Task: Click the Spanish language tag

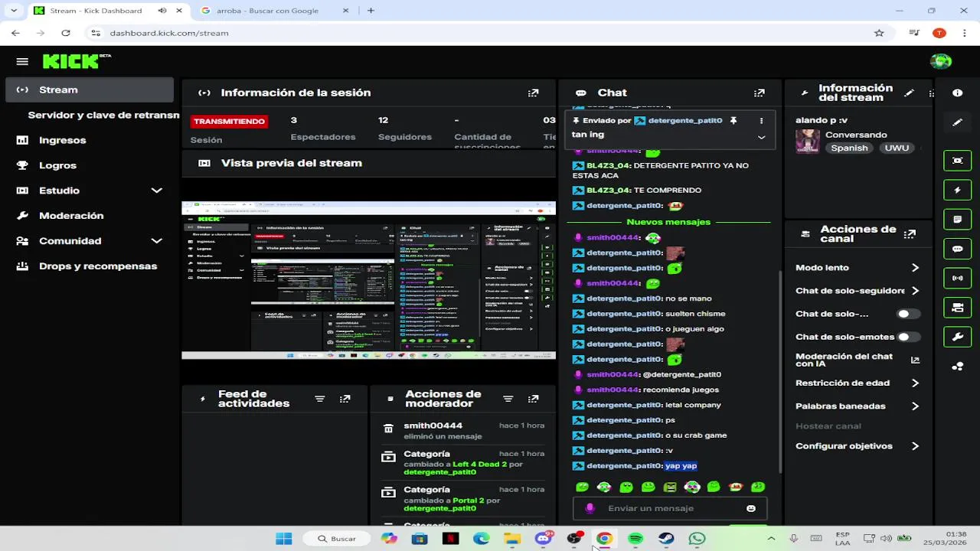Action: click(x=849, y=148)
